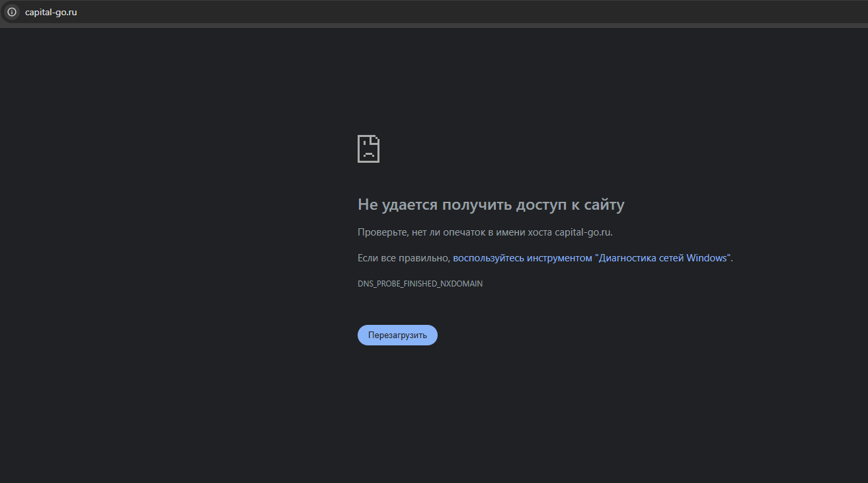This screenshot has height=483, width=868.
Task: Click the word Диагностика in the link
Action: click(627, 258)
